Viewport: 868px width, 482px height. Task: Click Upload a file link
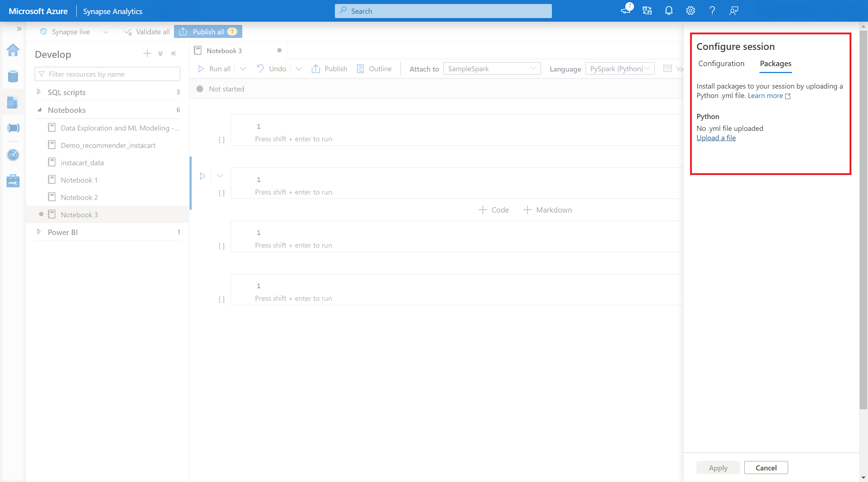tap(716, 137)
